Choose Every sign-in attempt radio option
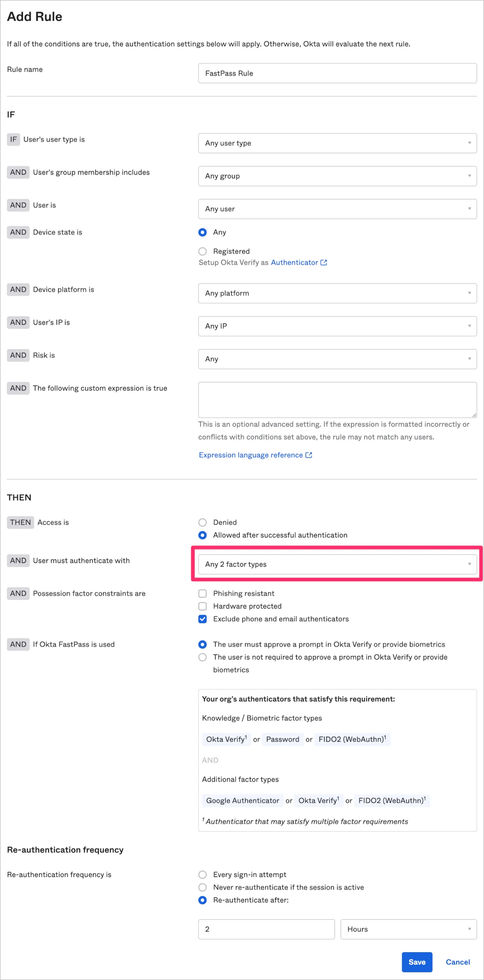Screen dimensions: 484x980 pos(202,875)
